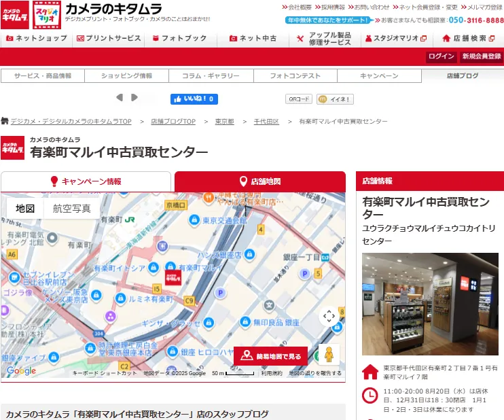Click the カメラのキタムラ red logo in header
The image size is (504, 420).
[15, 15]
